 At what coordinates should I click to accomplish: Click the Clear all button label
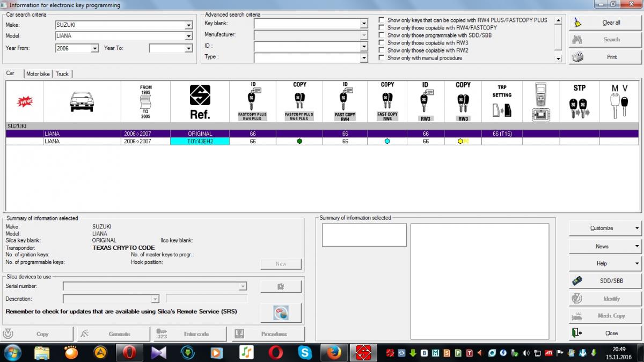click(x=611, y=23)
